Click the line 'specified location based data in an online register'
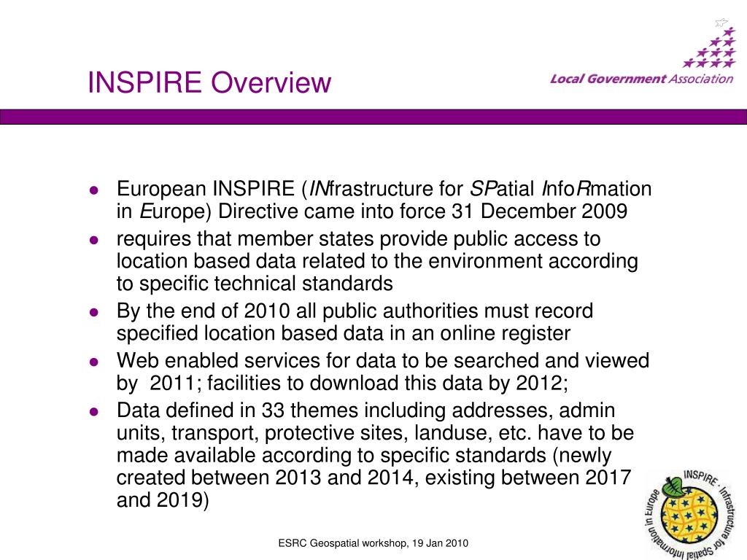This screenshot has height=560, width=747. coord(344,333)
